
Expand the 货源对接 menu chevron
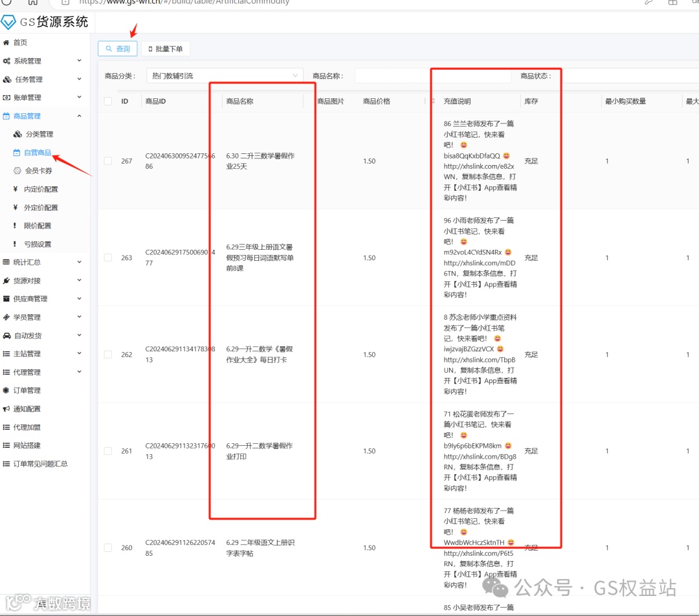coord(80,280)
